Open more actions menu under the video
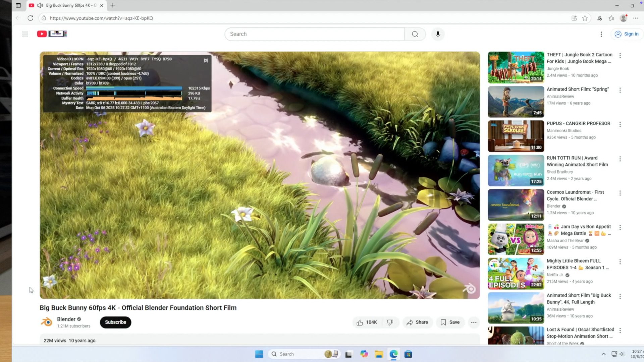This screenshot has height=362, width=644. (x=474, y=322)
